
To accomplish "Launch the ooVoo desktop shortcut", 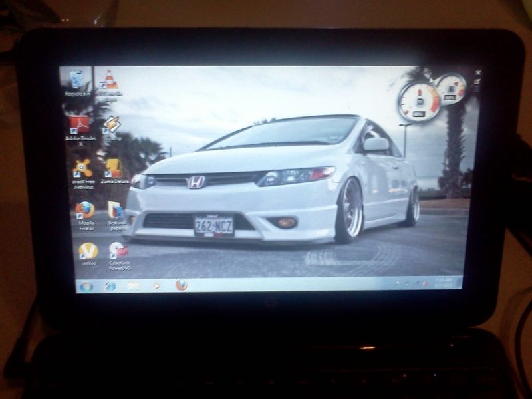I will pyautogui.click(x=88, y=254).
